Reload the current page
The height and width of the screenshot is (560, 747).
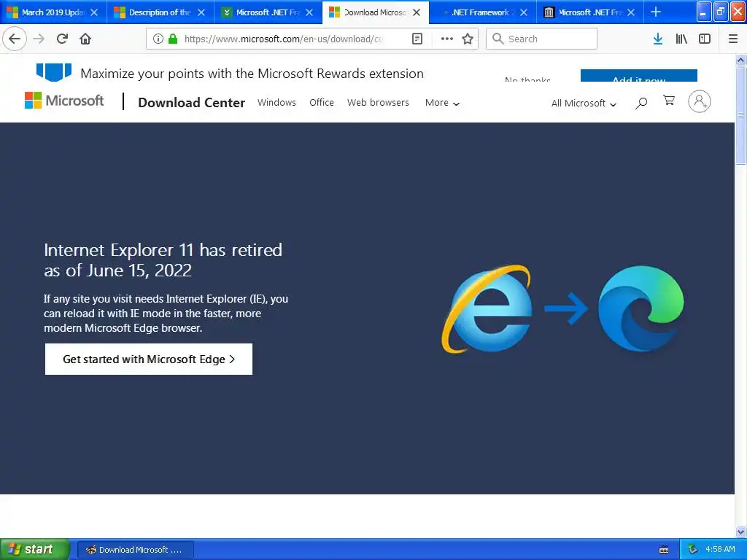point(62,39)
